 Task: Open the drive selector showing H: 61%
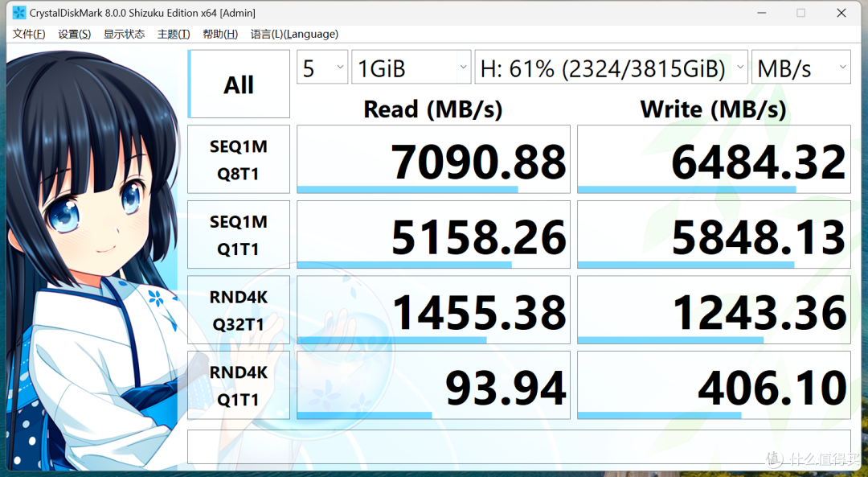[x=612, y=67]
